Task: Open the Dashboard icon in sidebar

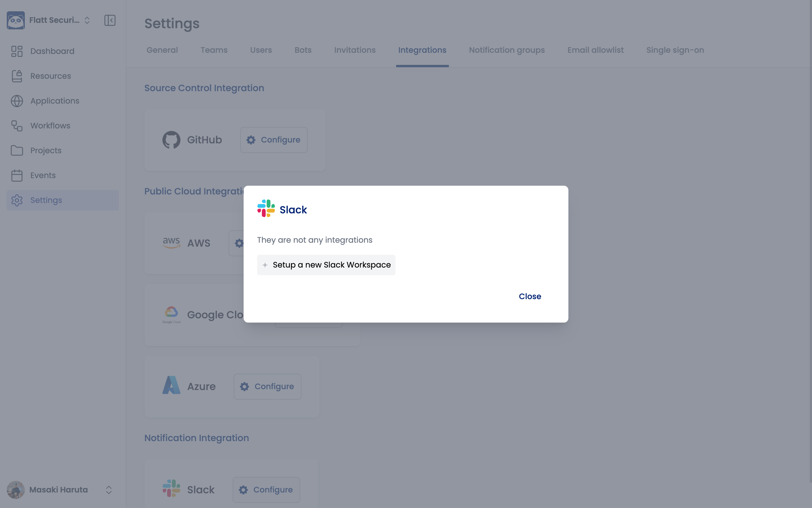Action: 17,51
